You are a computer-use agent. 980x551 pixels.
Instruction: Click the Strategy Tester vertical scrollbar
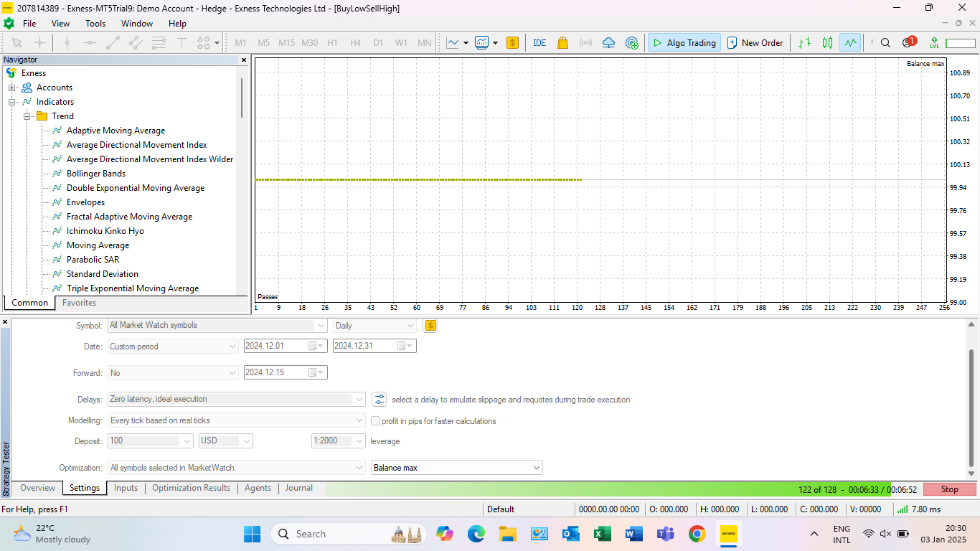click(971, 409)
